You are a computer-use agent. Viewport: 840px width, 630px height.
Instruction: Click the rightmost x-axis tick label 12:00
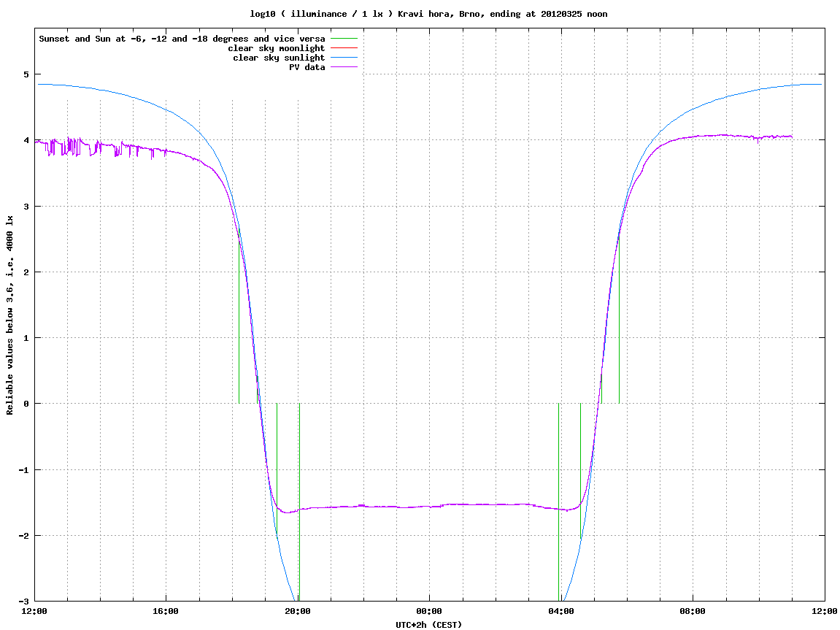click(x=825, y=611)
